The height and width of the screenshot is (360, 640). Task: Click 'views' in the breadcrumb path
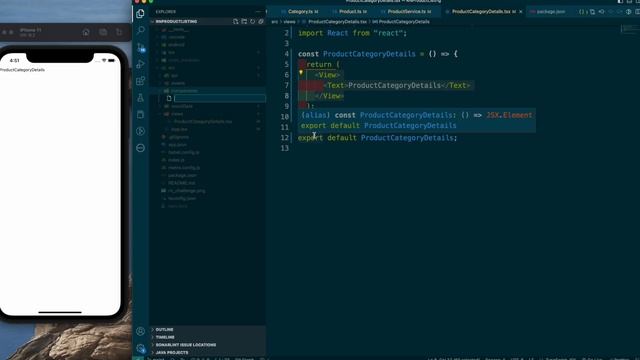click(289, 22)
